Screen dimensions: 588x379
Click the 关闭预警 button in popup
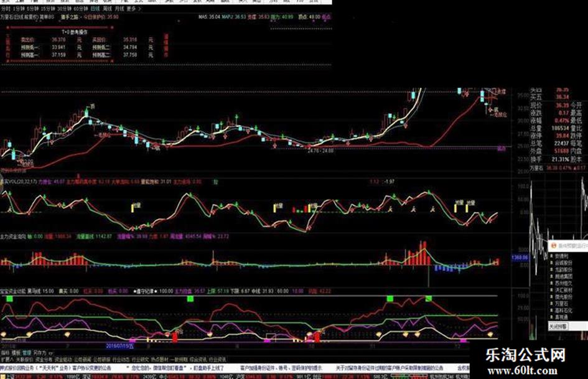558,327
